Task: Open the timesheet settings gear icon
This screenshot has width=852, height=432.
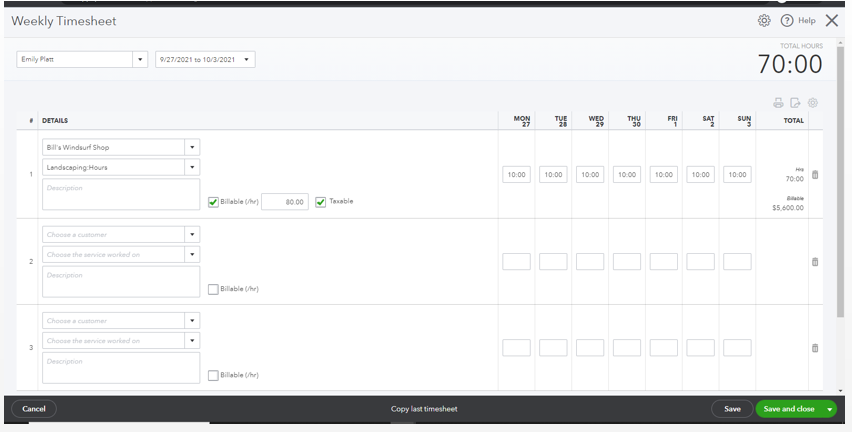Action: coord(764,21)
